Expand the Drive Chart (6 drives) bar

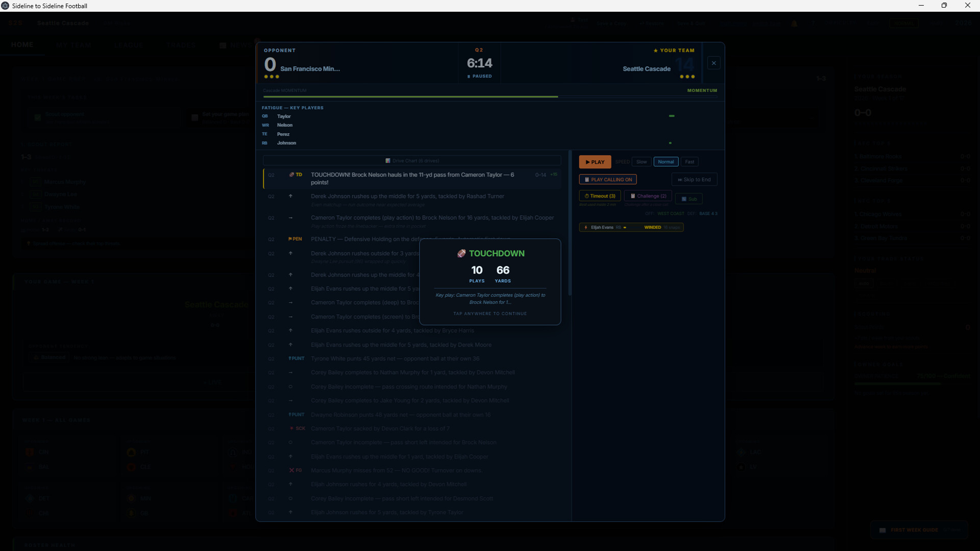[412, 161]
